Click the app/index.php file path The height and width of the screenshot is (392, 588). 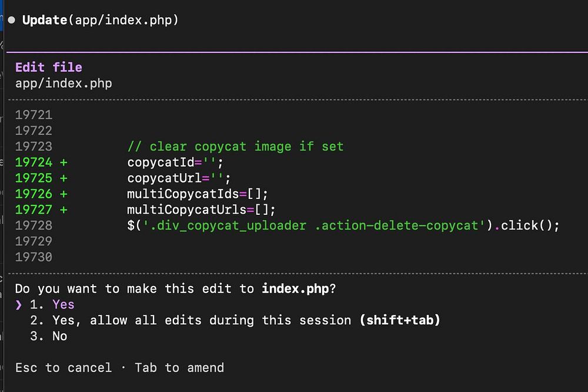click(x=64, y=83)
